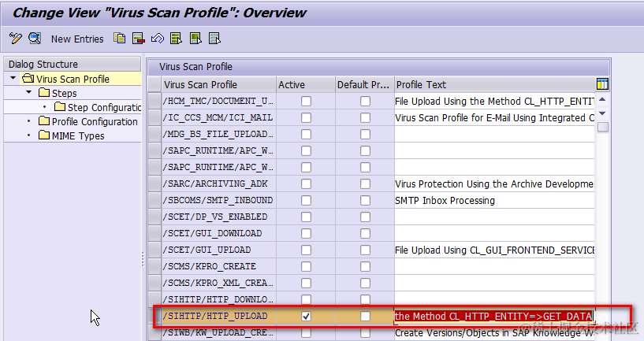Click /SCMS/KPRO_CREATE profile name cell
Viewport: 644px width, 341px height.
219,266
